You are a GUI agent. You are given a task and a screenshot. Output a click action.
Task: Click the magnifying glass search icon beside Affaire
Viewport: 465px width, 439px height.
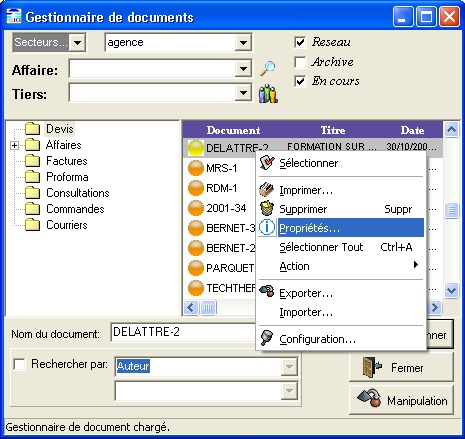[268, 69]
